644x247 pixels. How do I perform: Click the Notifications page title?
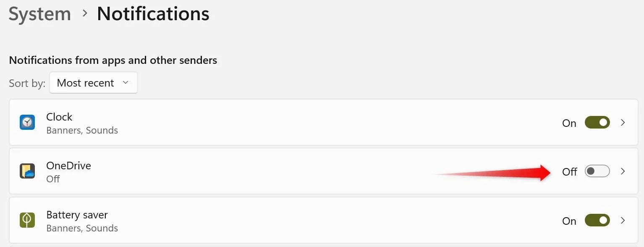point(153,14)
